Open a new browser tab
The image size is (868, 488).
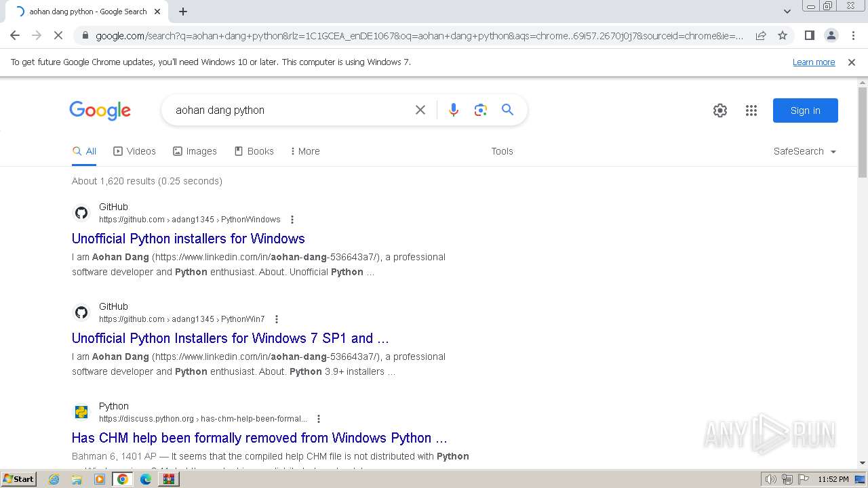(183, 12)
